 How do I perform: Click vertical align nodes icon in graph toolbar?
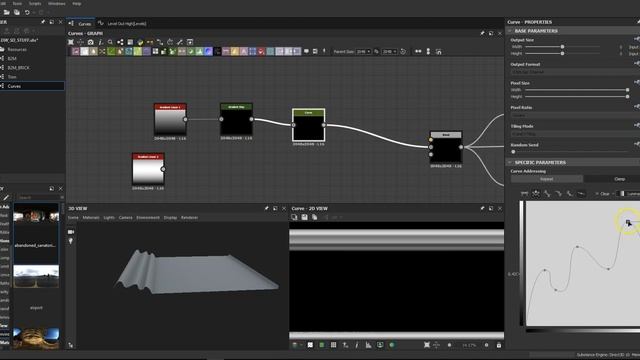click(428, 51)
